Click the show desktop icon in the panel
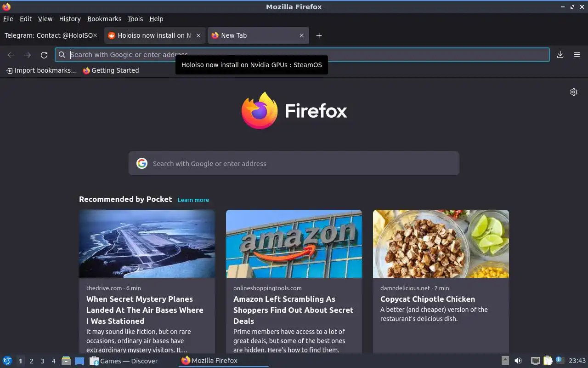Screen dimensions: 588x368 [79, 361]
